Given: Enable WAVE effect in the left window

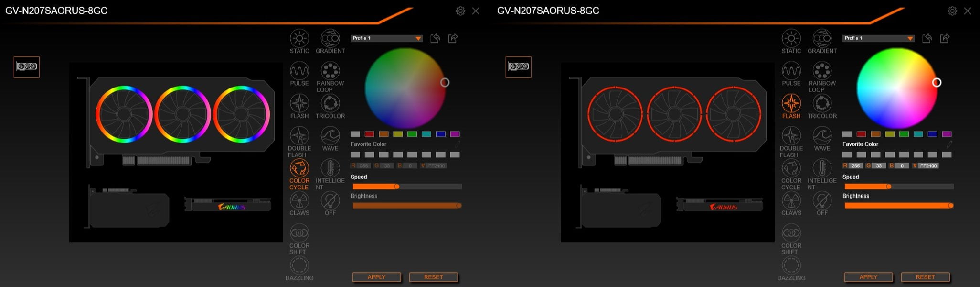Looking at the screenshot, I should coord(330,136).
